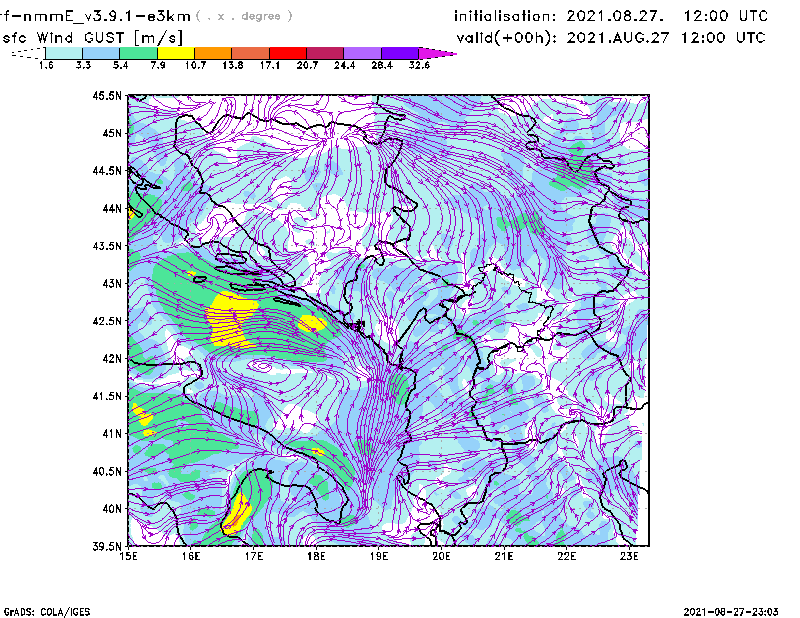Click the lavender legend swatch 24.4–28.4
Screen dimensions: 800x618
pos(363,53)
